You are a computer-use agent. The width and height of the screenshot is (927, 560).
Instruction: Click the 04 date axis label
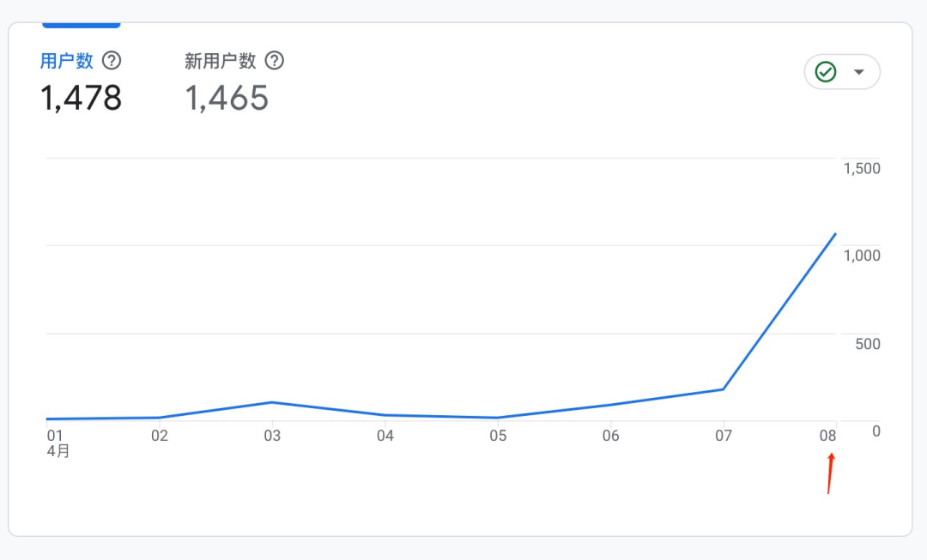pos(385,436)
